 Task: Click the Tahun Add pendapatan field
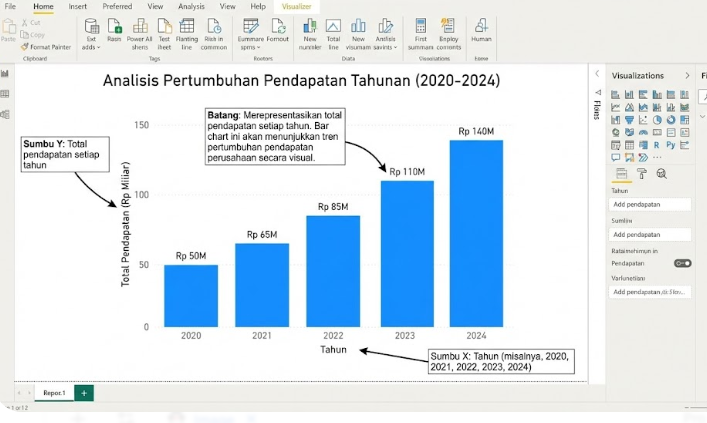(x=651, y=204)
